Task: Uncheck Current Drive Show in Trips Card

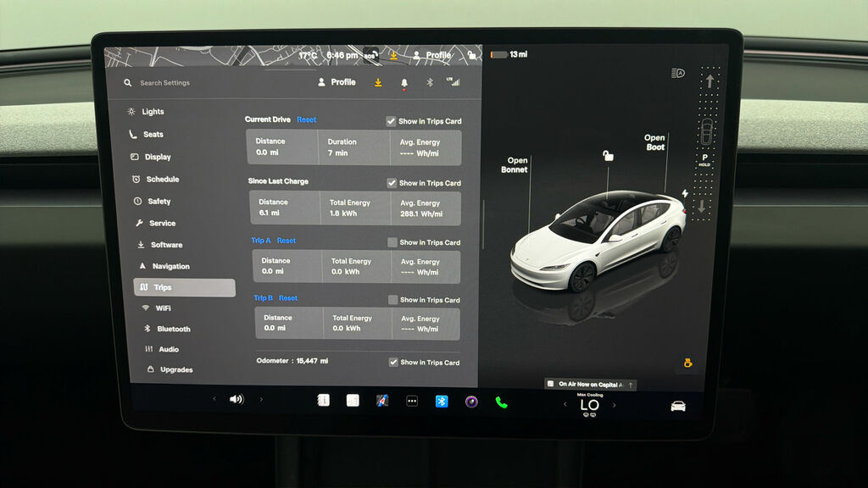Action: tap(391, 121)
